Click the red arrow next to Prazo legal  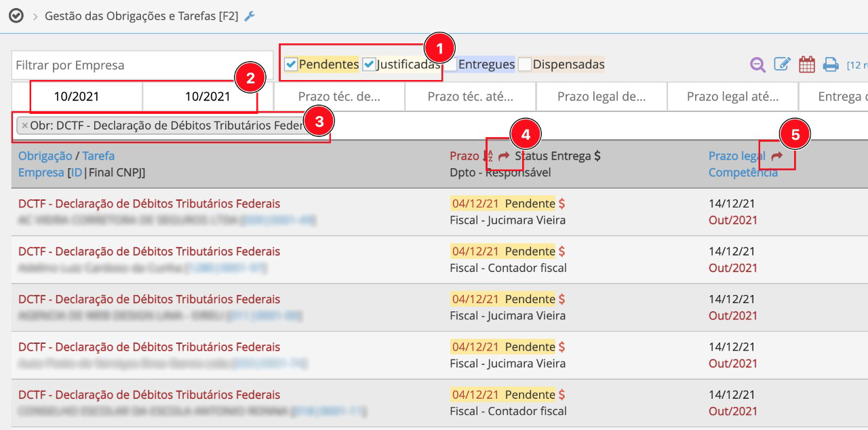tap(777, 156)
